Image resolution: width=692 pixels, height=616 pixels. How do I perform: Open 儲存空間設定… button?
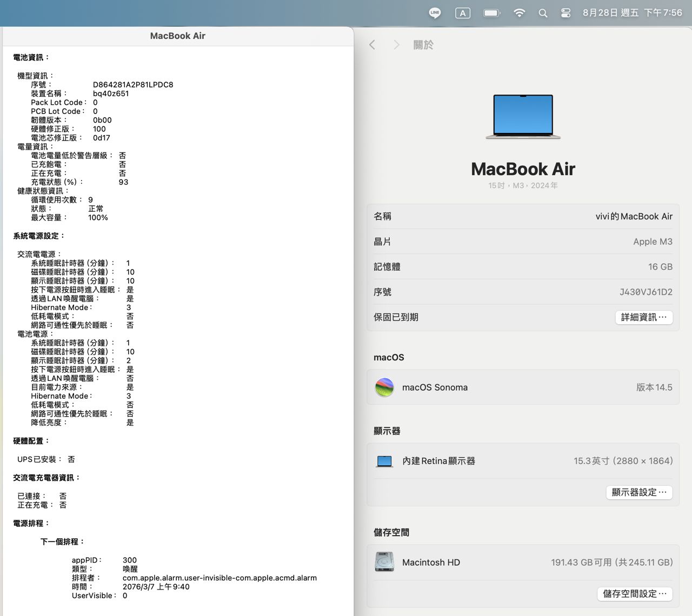[x=635, y=594]
